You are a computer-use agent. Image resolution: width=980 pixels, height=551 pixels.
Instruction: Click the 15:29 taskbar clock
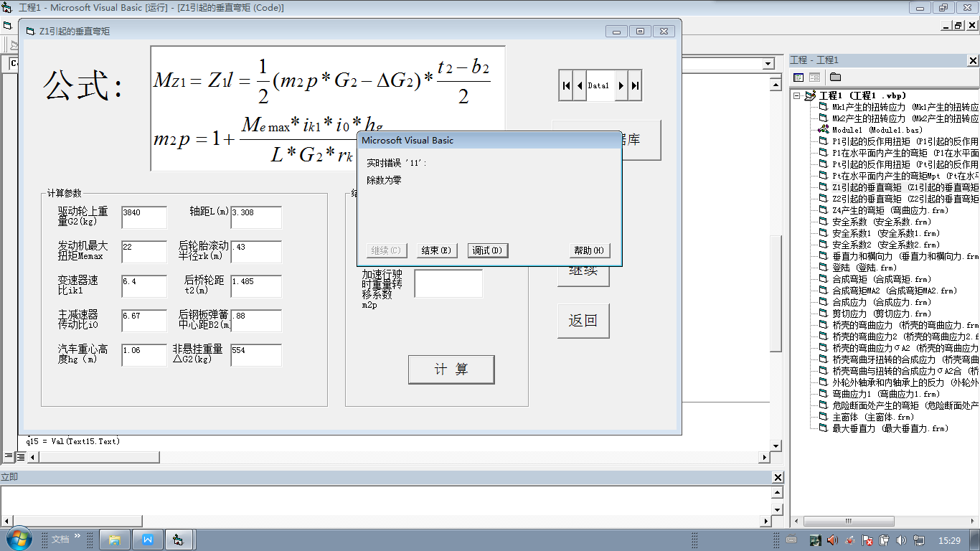tap(949, 540)
